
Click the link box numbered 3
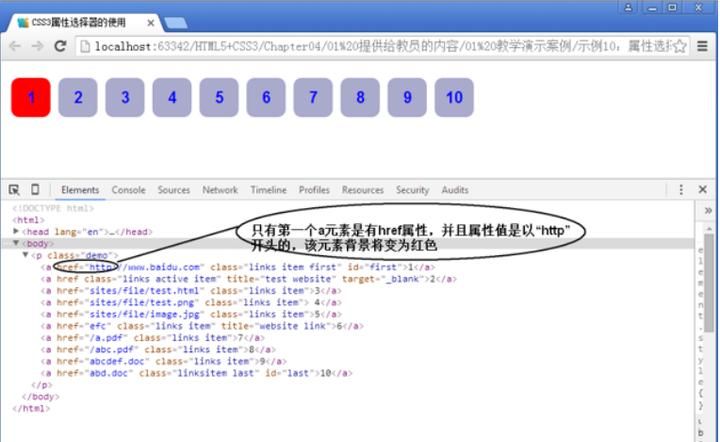click(x=125, y=97)
